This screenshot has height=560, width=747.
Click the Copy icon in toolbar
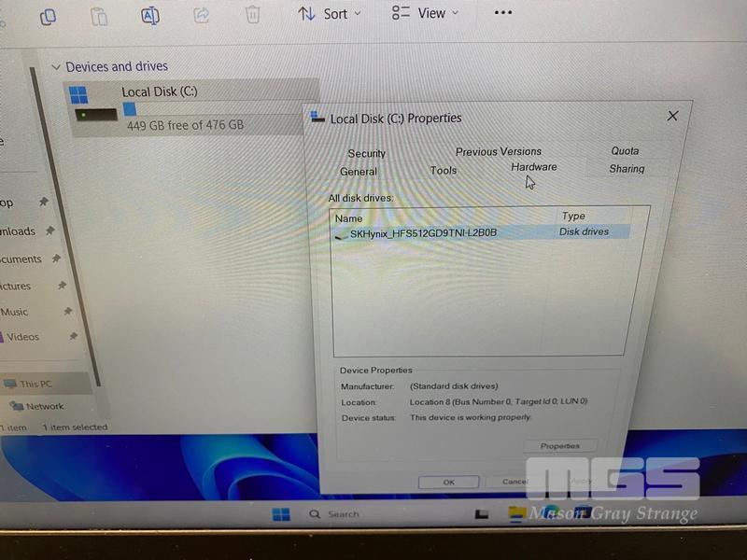[x=48, y=15]
